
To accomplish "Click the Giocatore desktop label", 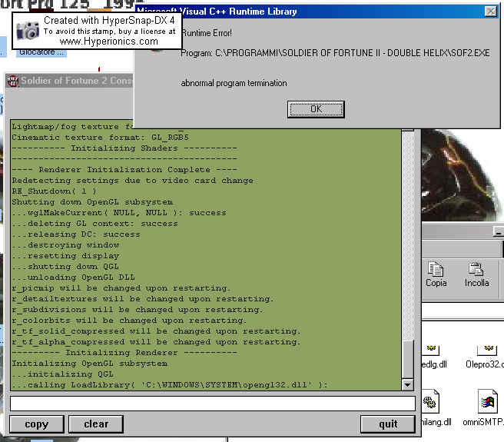I will pyautogui.click(x=41, y=52).
